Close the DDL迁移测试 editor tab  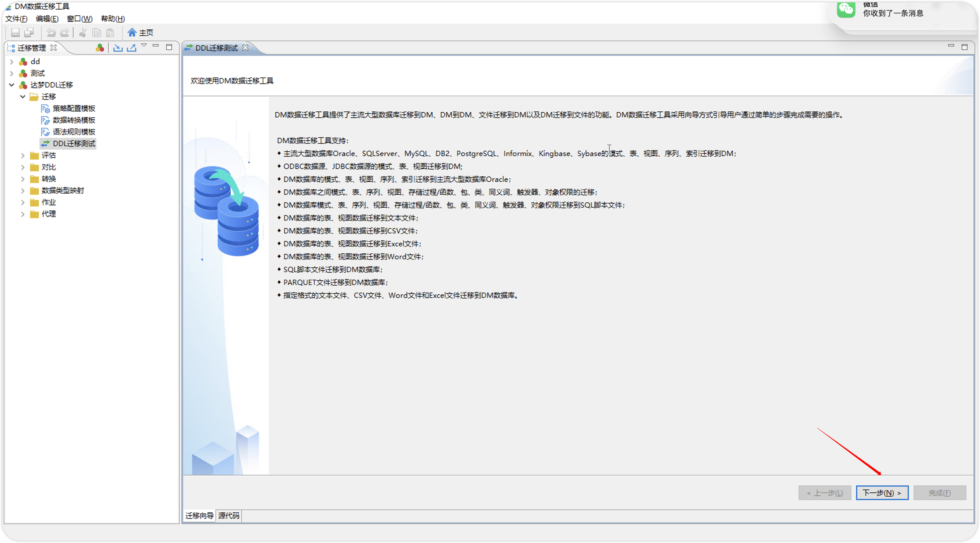(x=246, y=48)
